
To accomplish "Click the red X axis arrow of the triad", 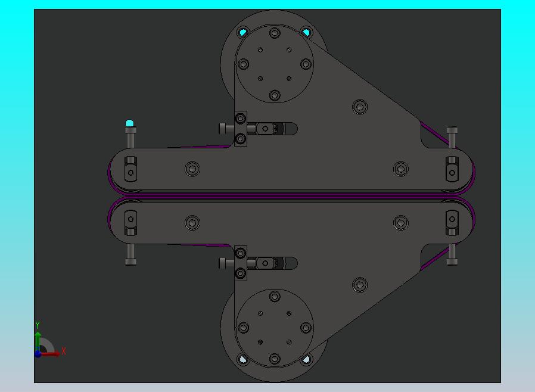I will tap(51, 354).
